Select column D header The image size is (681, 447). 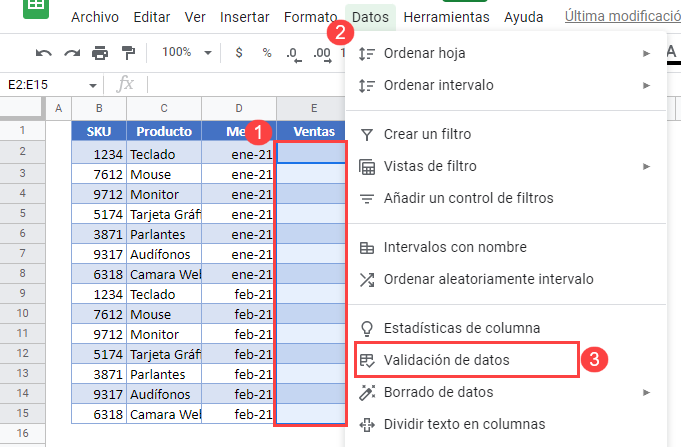pos(239,109)
